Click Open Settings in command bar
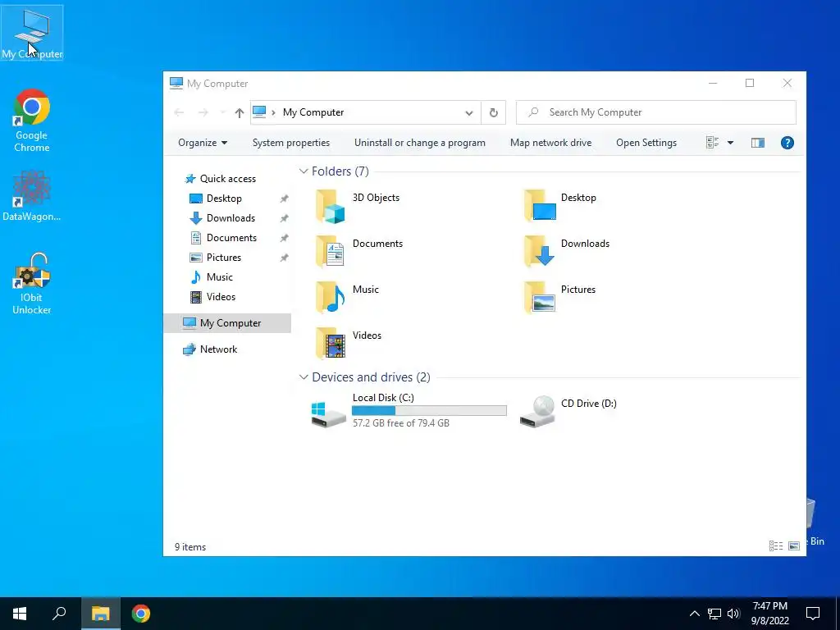 pyautogui.click(x=646, y=143)
